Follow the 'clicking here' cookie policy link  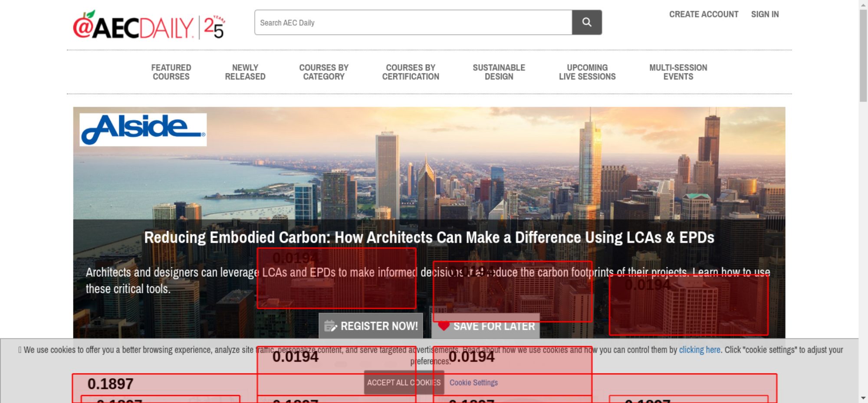pos(699,350)
